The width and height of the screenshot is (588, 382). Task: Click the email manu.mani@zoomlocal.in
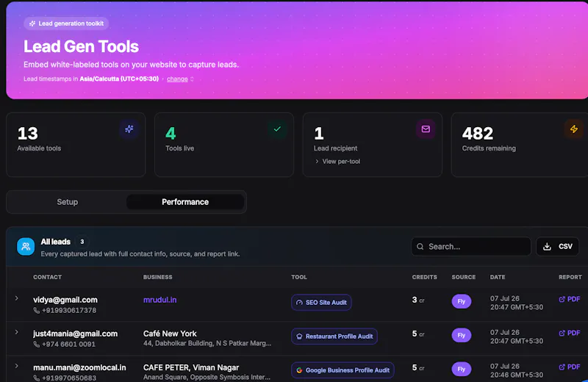pyautogui.click(x=79, y=368)
